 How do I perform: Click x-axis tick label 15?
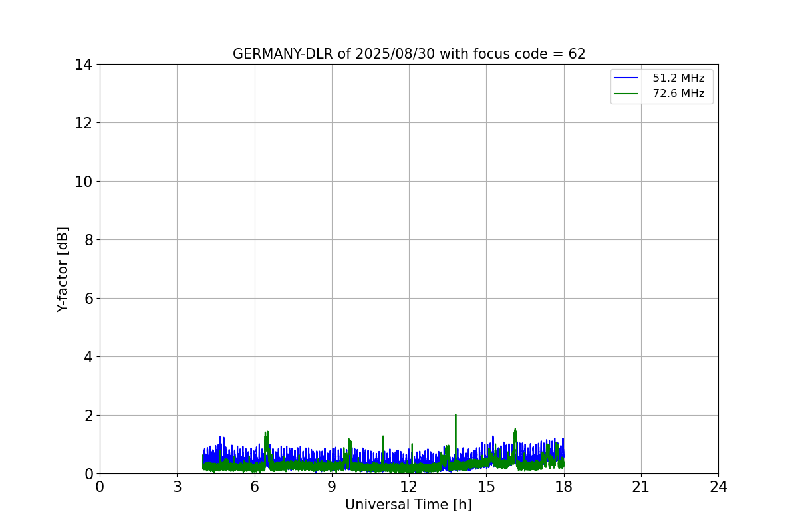486,487
